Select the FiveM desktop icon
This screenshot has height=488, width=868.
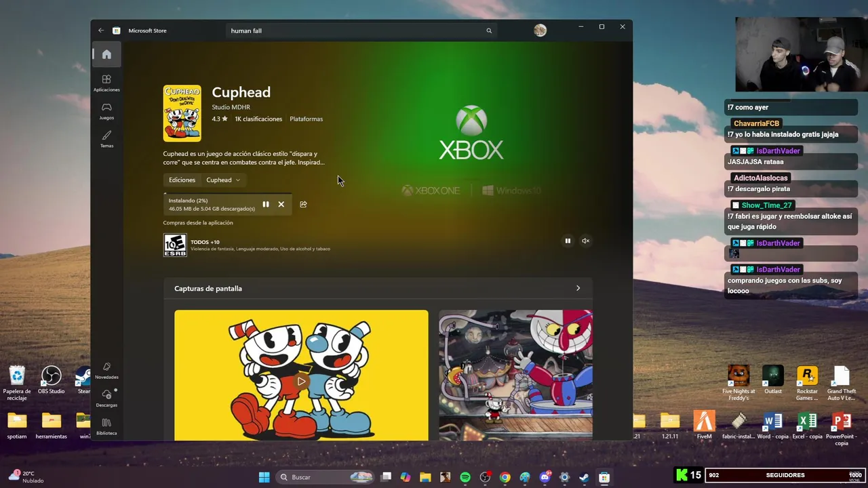point(704,426)
